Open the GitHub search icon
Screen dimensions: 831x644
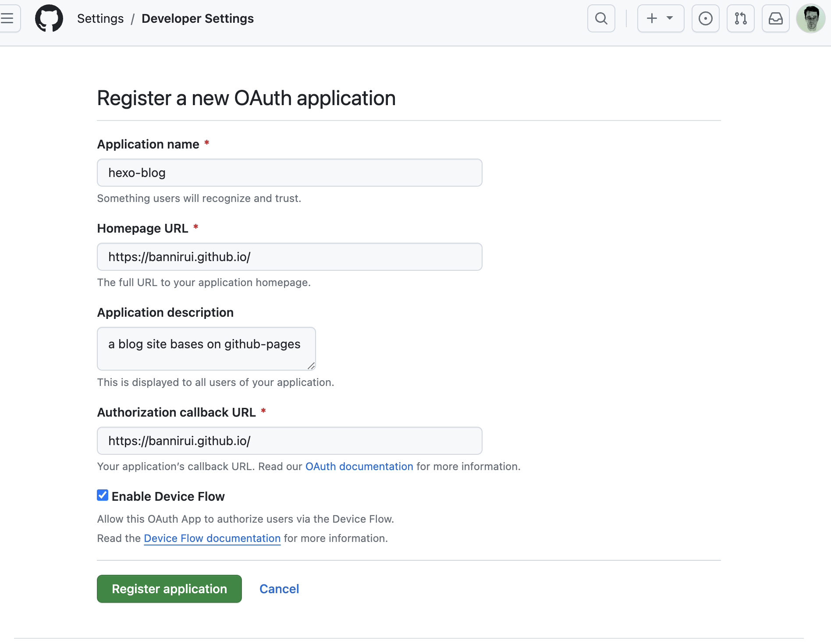[x=601, y=18]
